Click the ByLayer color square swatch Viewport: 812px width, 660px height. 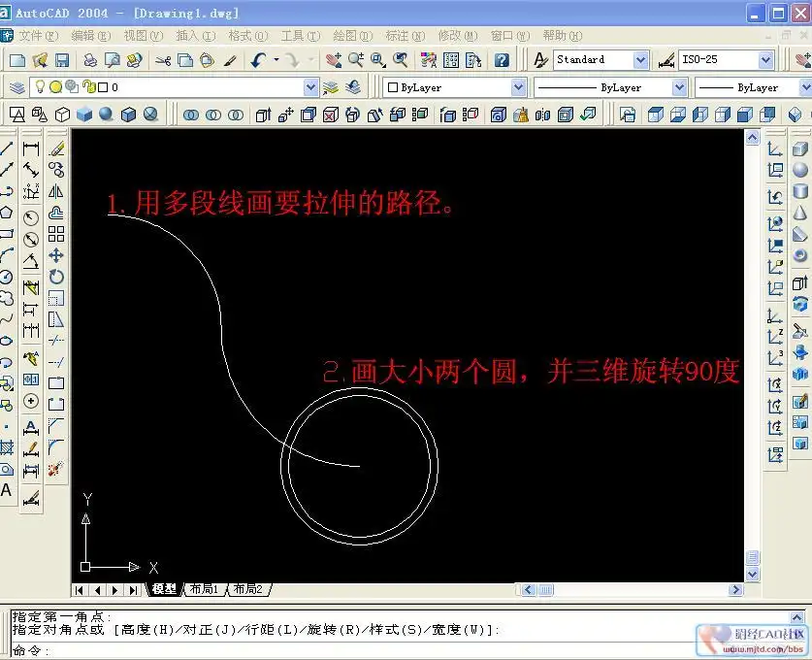tap(393, 87)
